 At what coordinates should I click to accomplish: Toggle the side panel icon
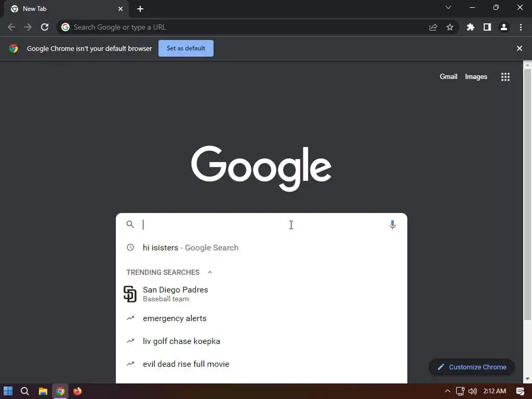click(x=487, y=27)
